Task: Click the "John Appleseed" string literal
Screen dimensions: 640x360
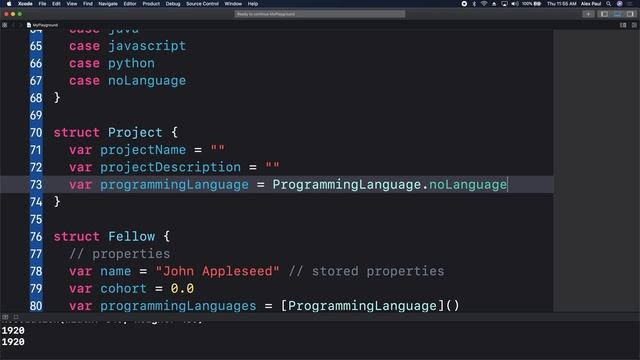Action: click(218, 271)
